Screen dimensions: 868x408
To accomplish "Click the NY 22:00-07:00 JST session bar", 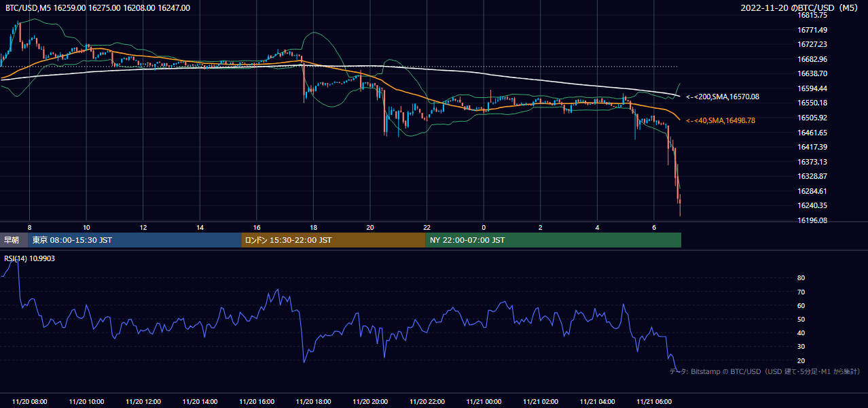I will (554, 240).
